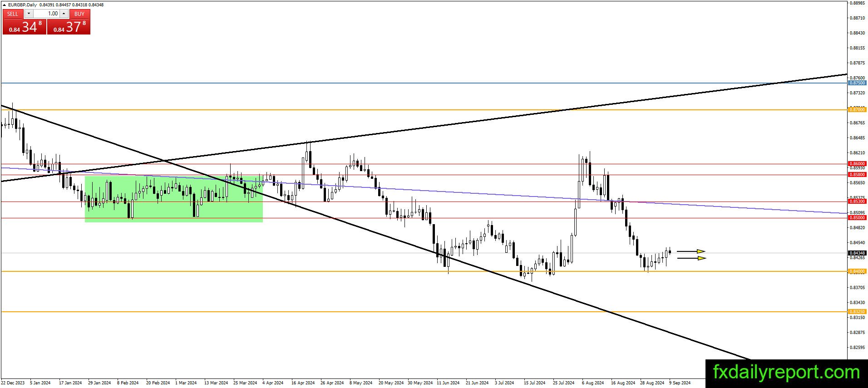868x388 pixels.
Task: Click the SELL button
Action: coord(13,14)
